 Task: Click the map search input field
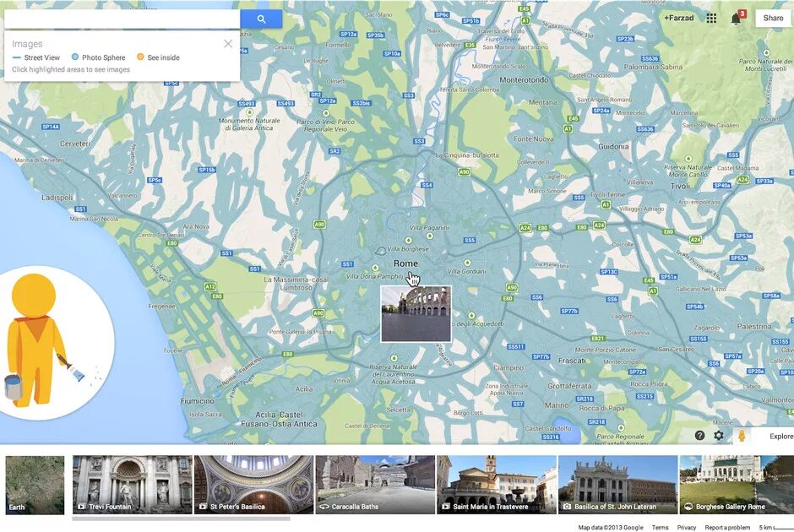(122, 19)
